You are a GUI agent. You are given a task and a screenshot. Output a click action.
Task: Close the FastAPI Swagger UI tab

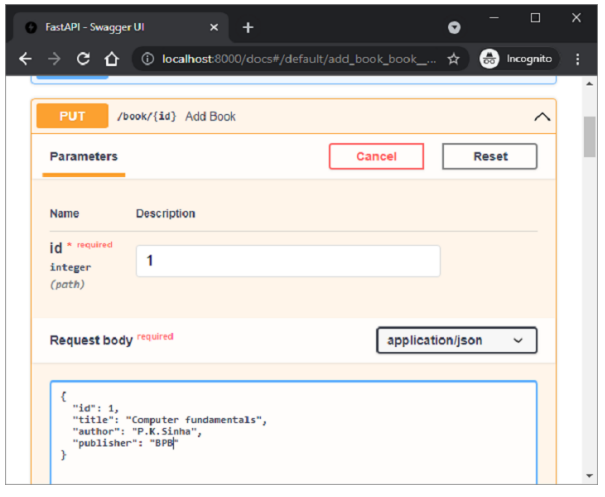pos(217,27)
